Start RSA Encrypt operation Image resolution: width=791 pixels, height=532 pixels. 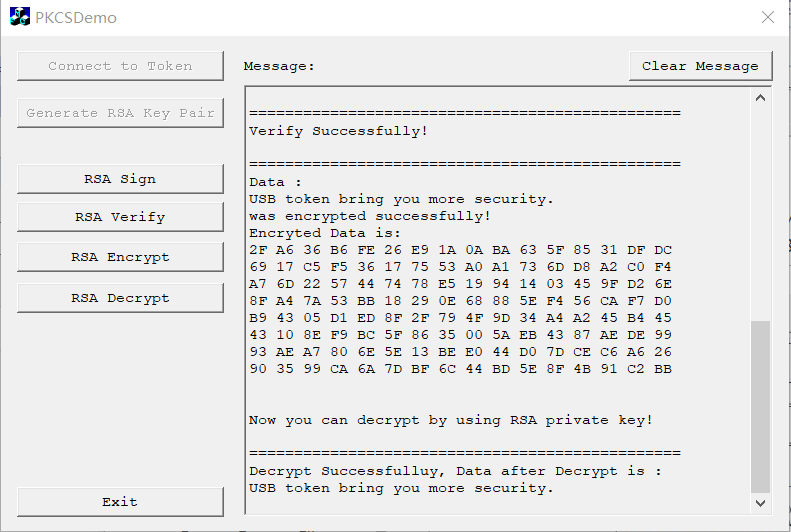(x=120, y=257)
